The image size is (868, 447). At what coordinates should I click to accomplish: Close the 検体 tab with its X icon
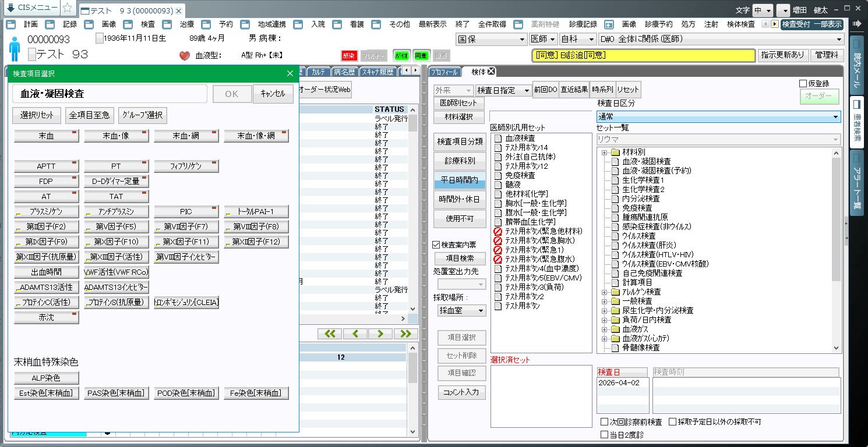click(x=491, y=72)
